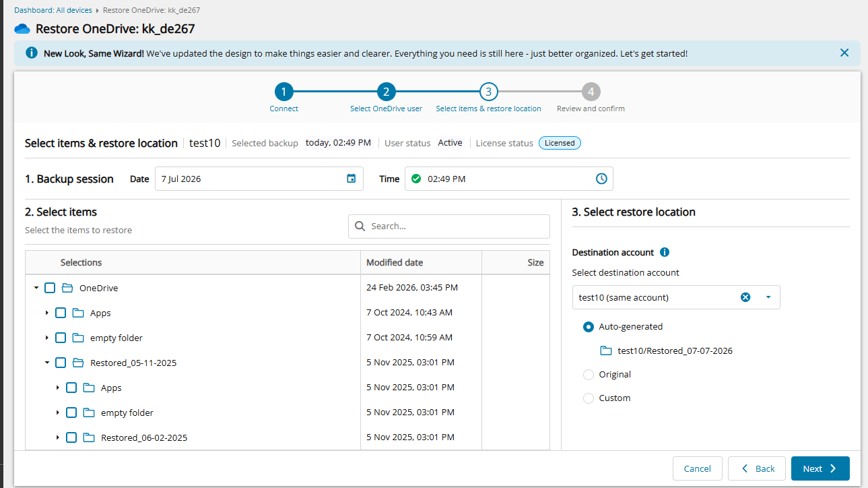Image resolution: width=868 pixels, height=488 pixels.
Task: Clear the selected destination account
Action: click(745, 297)
